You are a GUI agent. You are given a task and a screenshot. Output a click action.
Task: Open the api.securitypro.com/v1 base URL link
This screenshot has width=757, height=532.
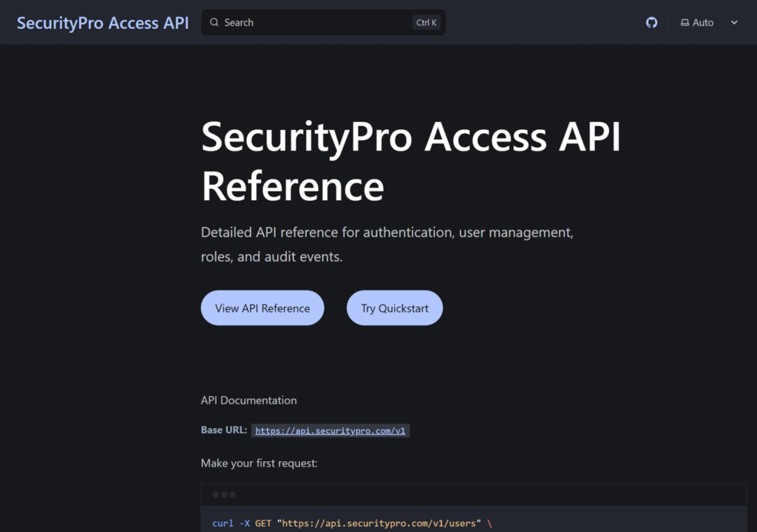(330, 431)
